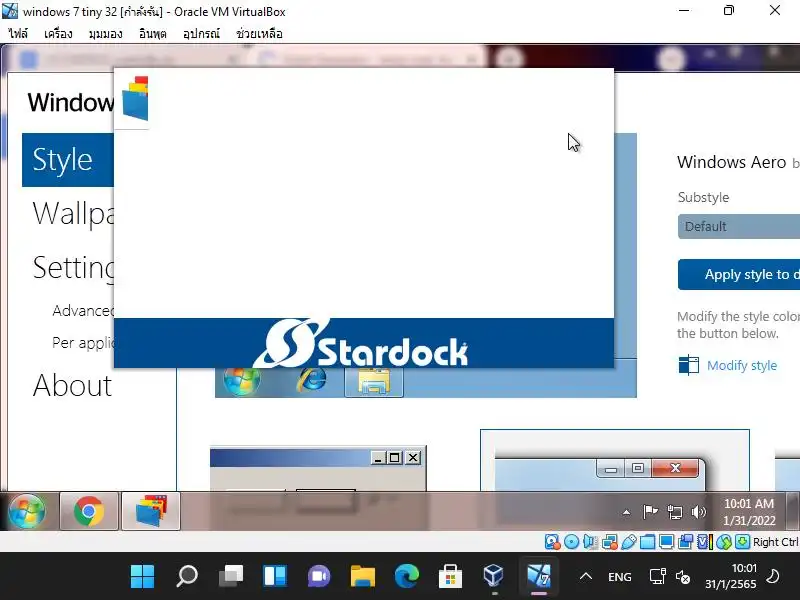Open the มุมมอง menu in VirtualBox
Screen dimensions: 800x600
(x=106, y=34)
